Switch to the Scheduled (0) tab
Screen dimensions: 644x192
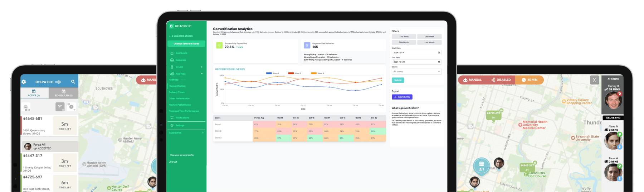[63, 93]
